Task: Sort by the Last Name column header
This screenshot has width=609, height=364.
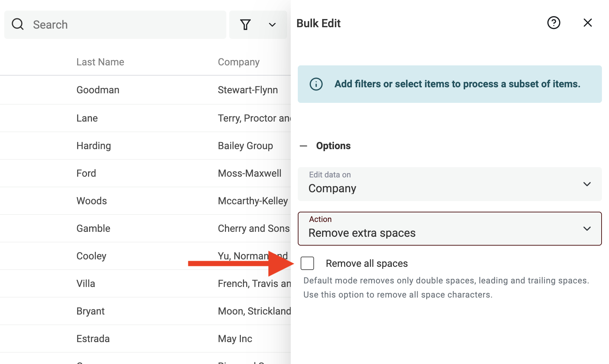Action: [100, 61]
